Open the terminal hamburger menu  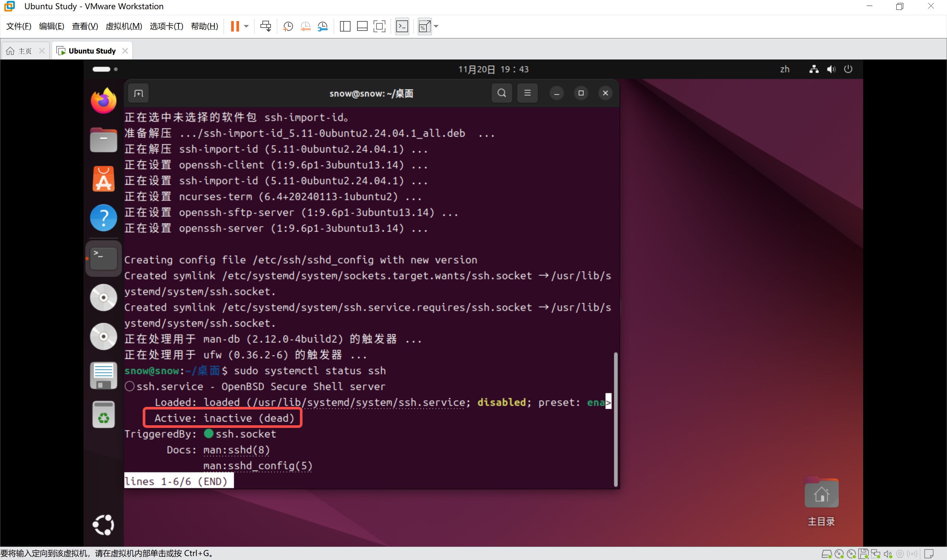click(527, 93)
